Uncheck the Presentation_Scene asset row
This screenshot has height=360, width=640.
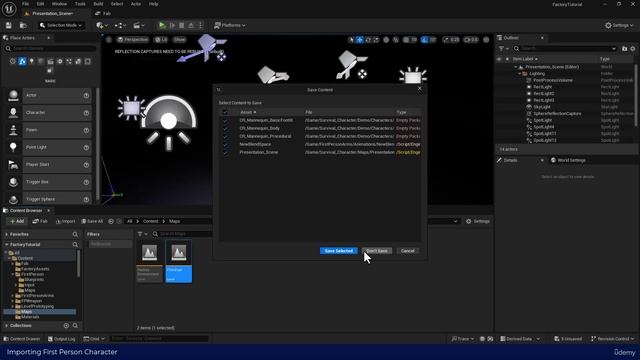[225, 152]
